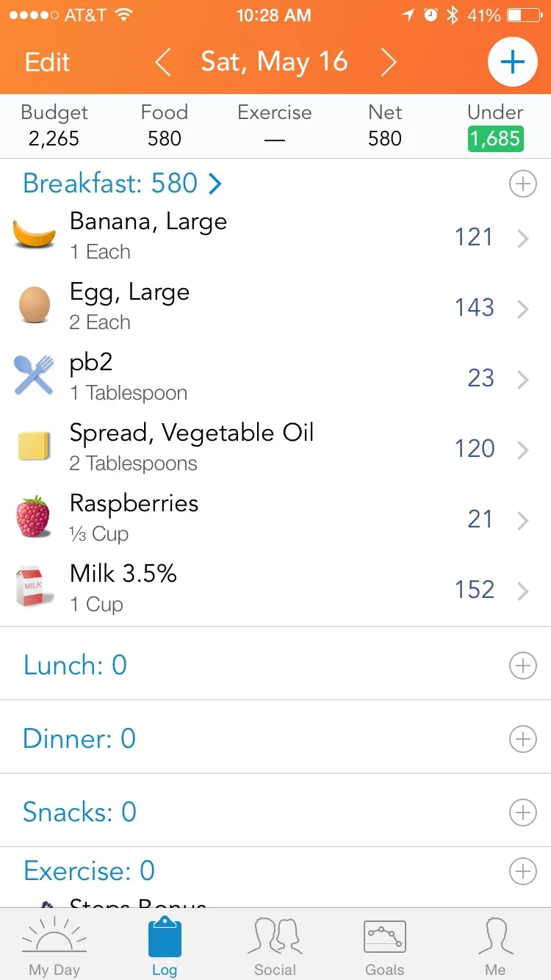Screen dimensions: 551x980
Task: Tap the green 1,685 Under badge
Action: (496, 139)
